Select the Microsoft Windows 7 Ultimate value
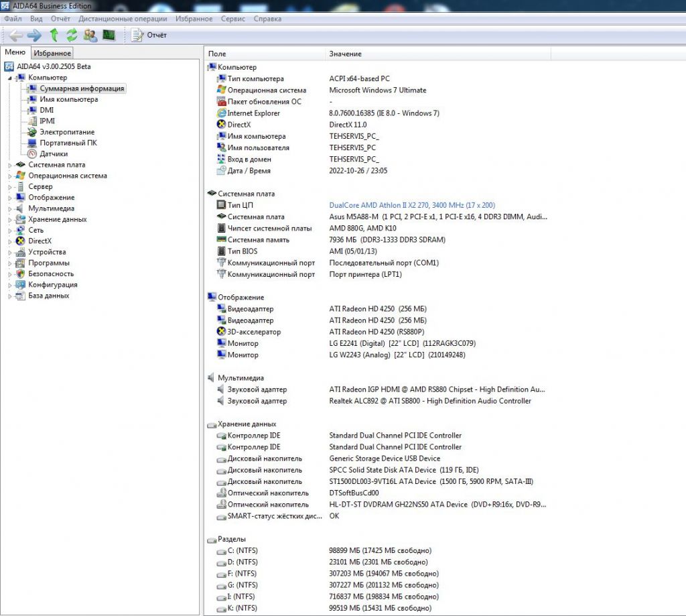The height and width of the screenshot is (616, 686). (x=378, y=90)
